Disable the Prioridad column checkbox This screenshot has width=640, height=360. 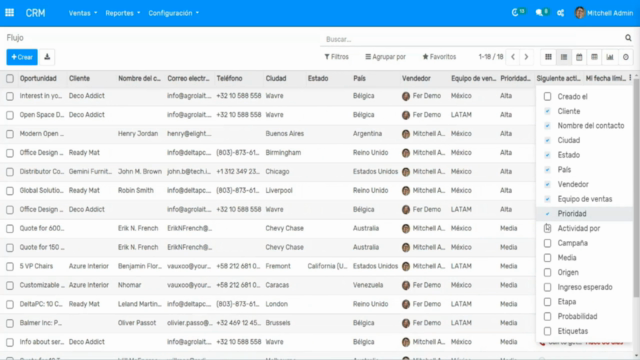547,214
